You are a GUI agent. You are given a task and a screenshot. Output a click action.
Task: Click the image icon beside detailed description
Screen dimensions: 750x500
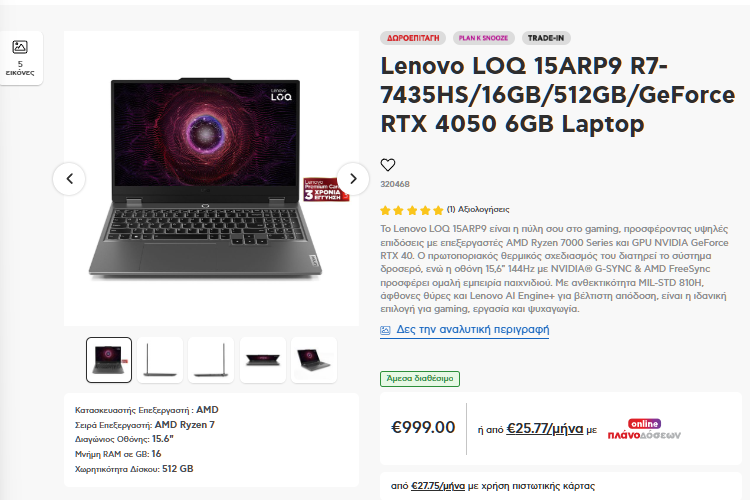tap(386, 330)
